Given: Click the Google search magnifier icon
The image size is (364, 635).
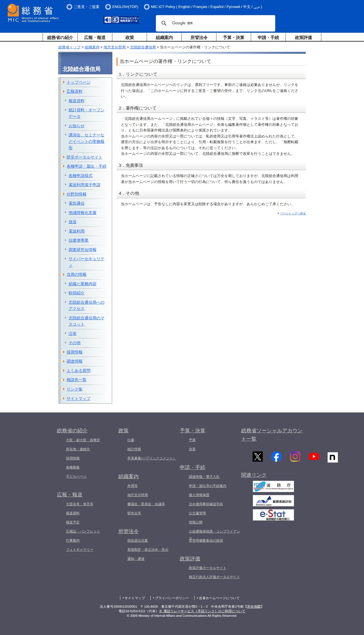Looking at the screenshot, I should (164, 23).
